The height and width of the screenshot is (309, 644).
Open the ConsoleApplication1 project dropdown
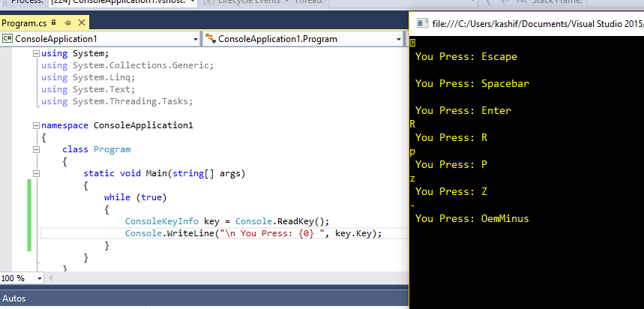196,40
